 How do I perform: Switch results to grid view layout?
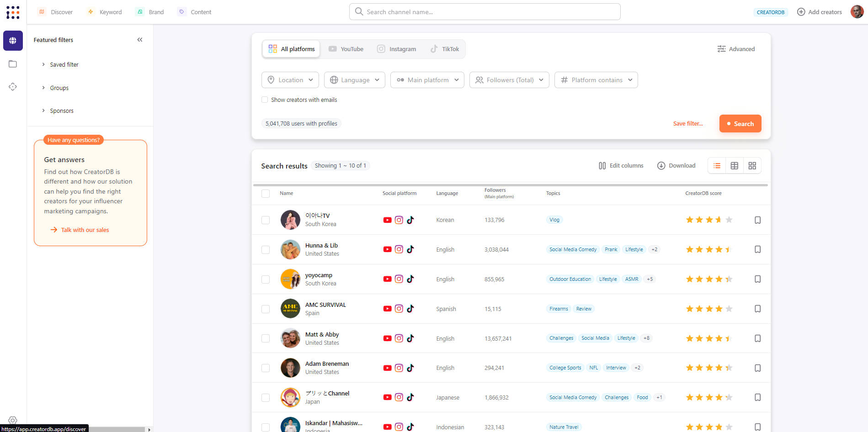(752, 165)
